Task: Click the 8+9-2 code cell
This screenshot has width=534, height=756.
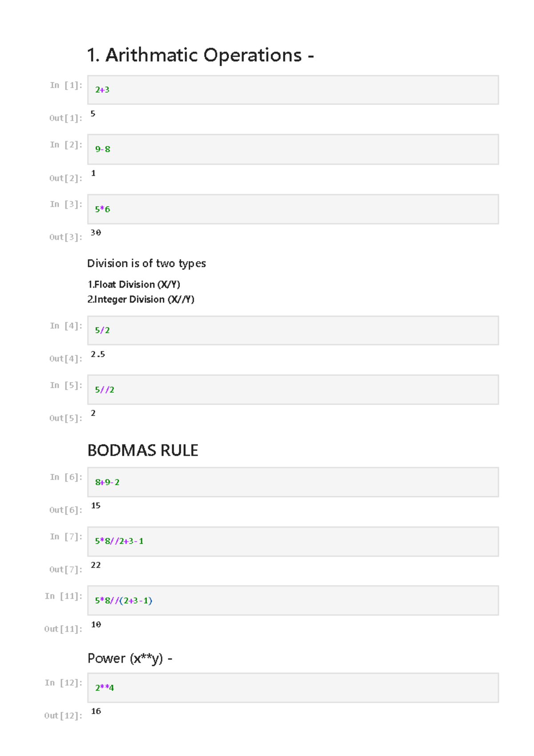Action: pyautogui.click(x=292, y=482)
